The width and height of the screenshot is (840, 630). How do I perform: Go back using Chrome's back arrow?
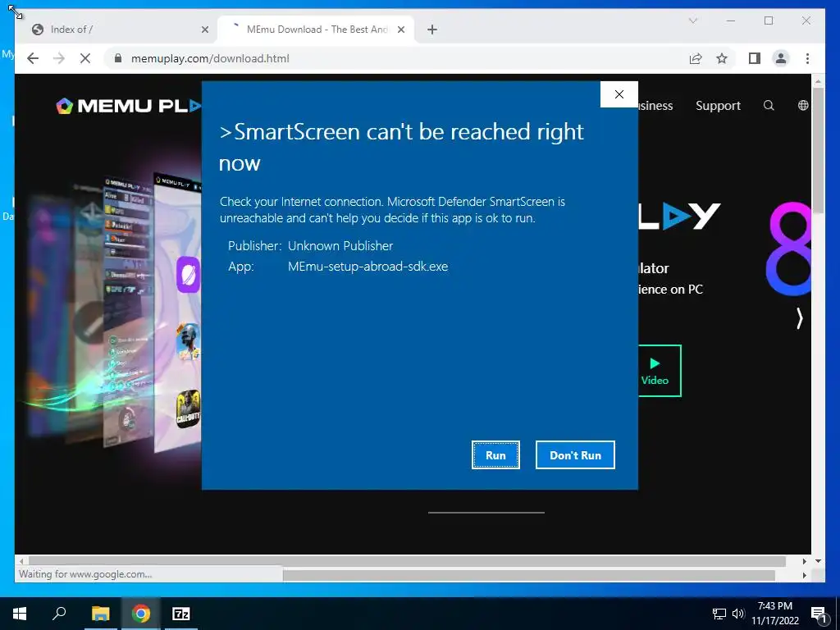(33, 58)
